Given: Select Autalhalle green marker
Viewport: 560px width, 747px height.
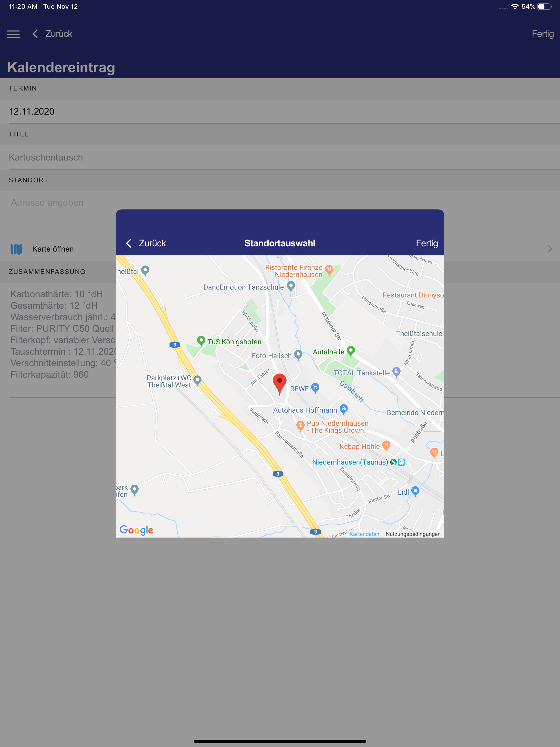Looking at the screenshot, I should tap(351, 351).
